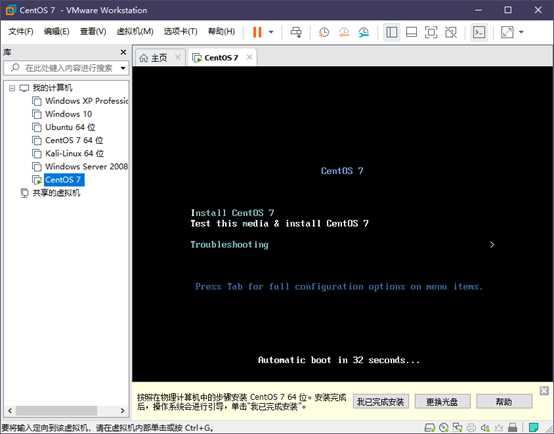The image size is (554, 434).
Task: Open the snapshot manager wrench icon
Action: 364,32
